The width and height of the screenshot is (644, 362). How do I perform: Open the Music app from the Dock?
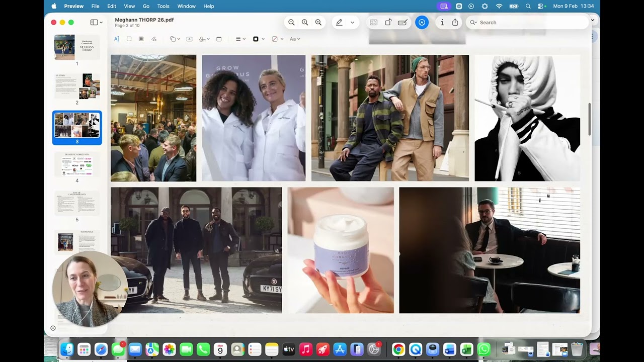305,349
